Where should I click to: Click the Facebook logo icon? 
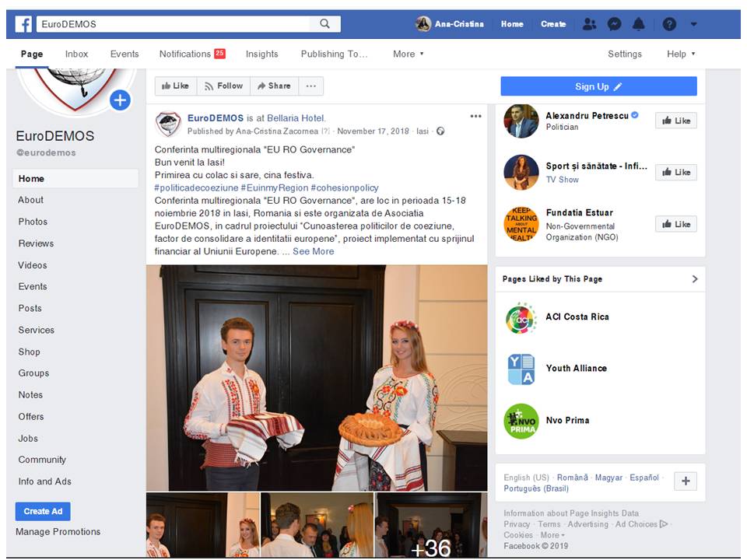click(23, 24)
